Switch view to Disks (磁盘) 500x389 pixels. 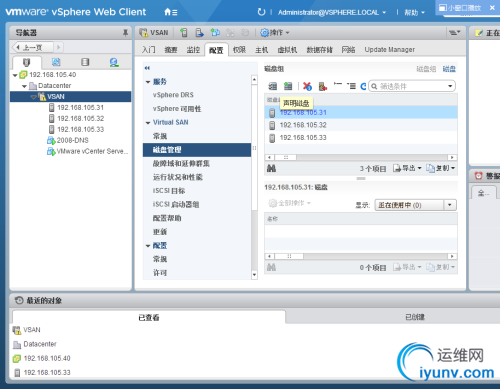point(449,69)
